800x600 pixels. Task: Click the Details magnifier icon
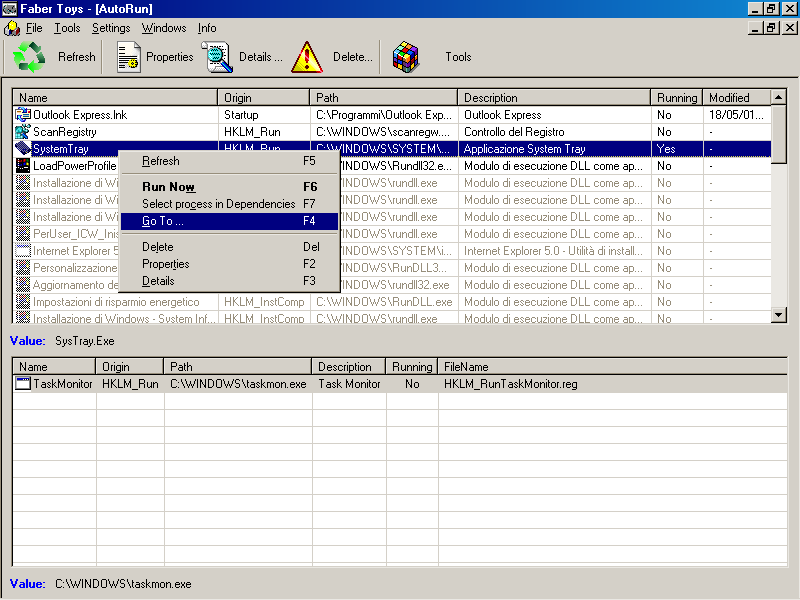219,57
